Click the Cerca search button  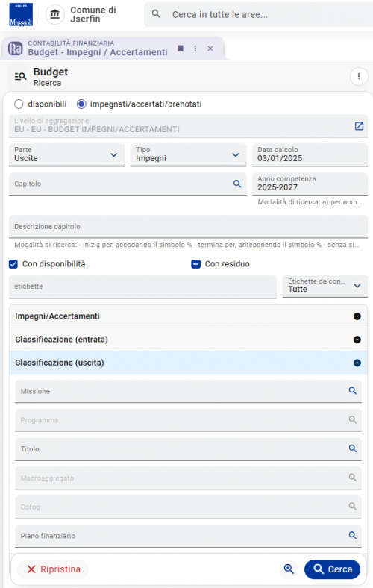coord(332,569)
